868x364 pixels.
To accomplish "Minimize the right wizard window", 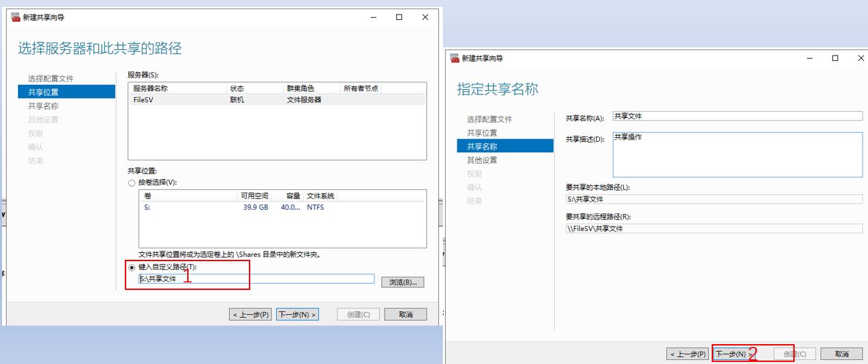I will (x=809, y=58).
